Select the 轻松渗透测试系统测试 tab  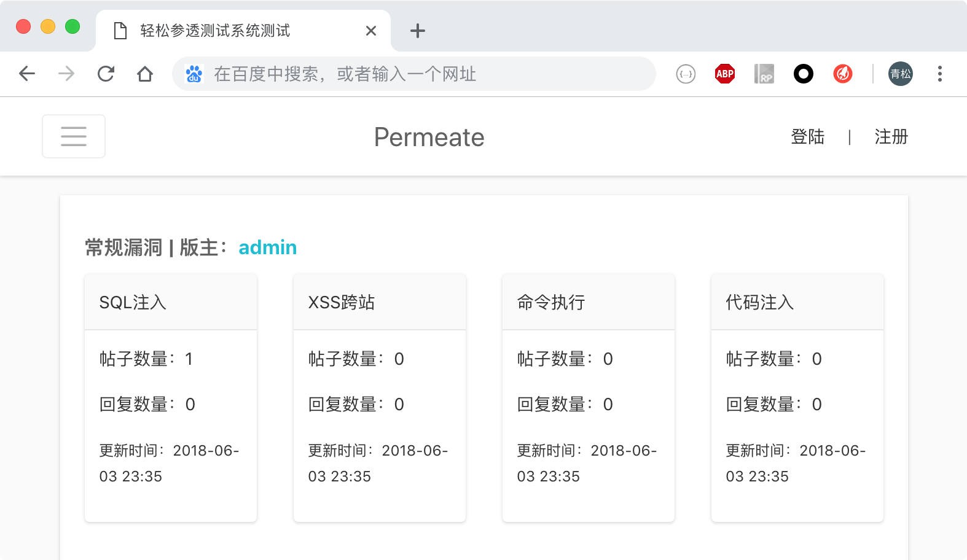coord(215,31)
